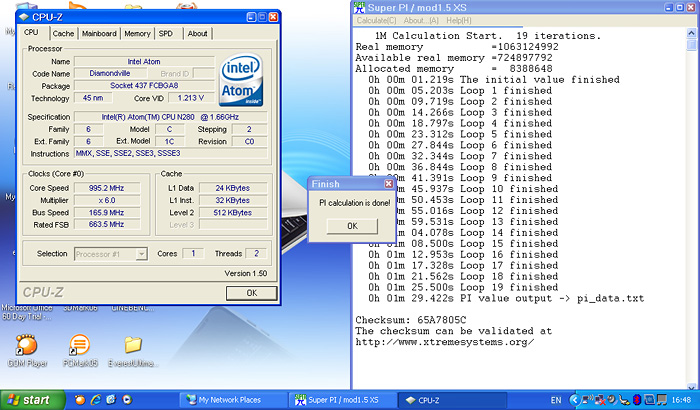Switch to the SPD tab in CPU-Z
Screen dimensions: 700x410
[x=166, y=33]
